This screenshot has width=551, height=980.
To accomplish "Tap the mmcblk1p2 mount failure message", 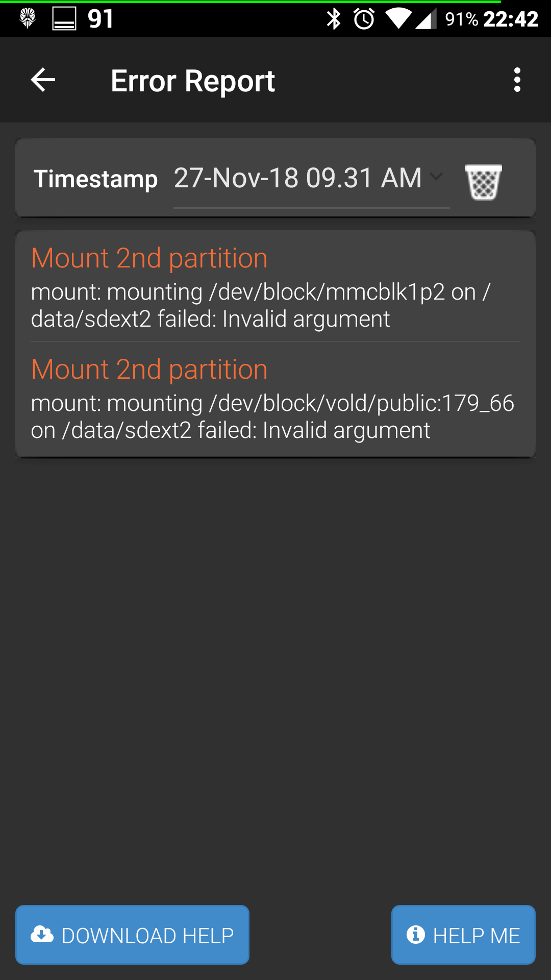I will 261,305.
